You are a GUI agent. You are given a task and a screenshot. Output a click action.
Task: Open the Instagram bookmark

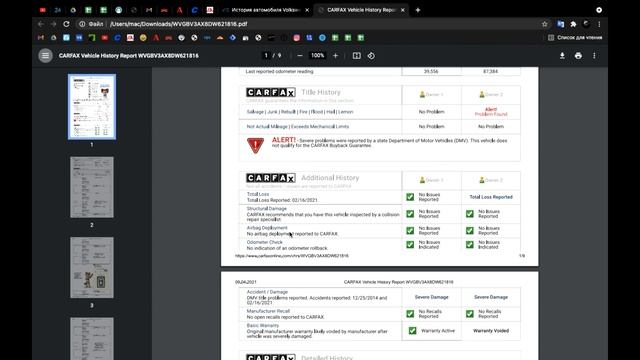point(297,38)
